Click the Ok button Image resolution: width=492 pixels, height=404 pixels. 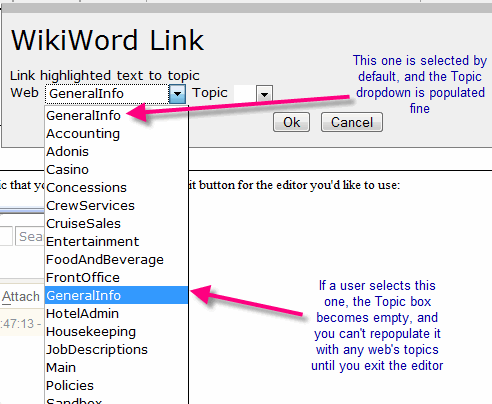click(291, 122)
